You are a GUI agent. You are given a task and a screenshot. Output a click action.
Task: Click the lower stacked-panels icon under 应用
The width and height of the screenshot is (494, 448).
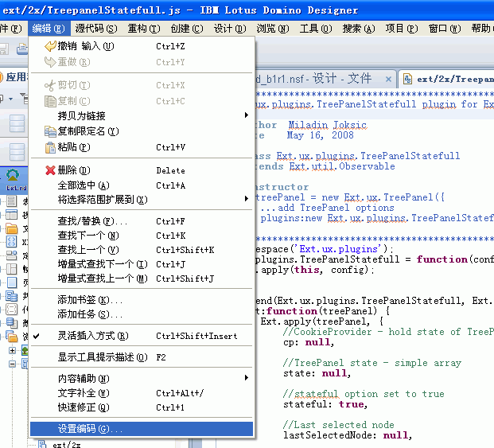17,152
